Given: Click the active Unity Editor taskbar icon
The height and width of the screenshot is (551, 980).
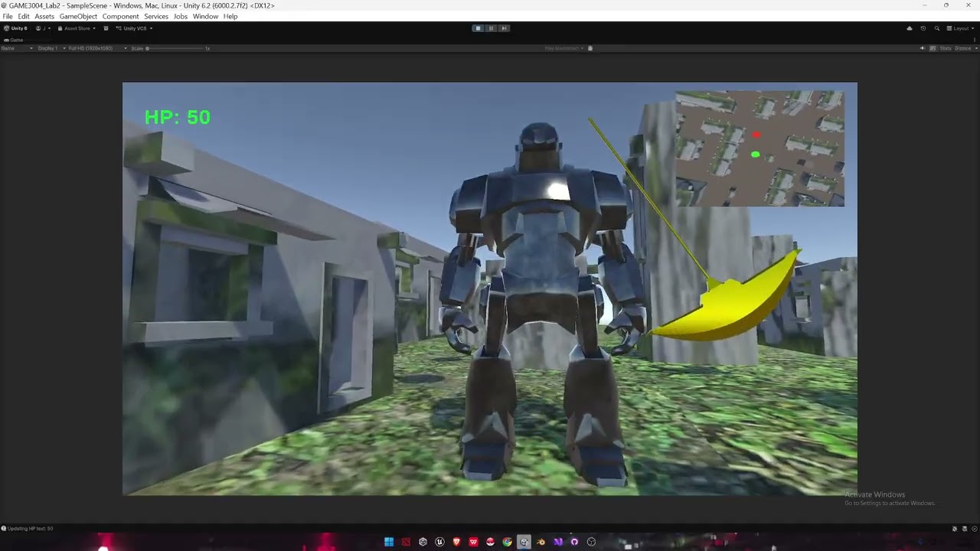Looking at the screenshot, I should pos(524,542).
